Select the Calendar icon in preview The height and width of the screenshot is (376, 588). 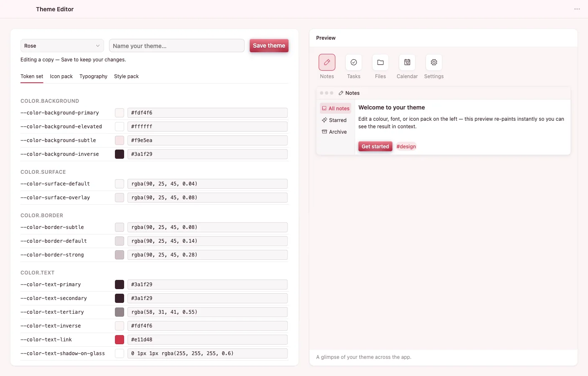click(x=407, y=62)
